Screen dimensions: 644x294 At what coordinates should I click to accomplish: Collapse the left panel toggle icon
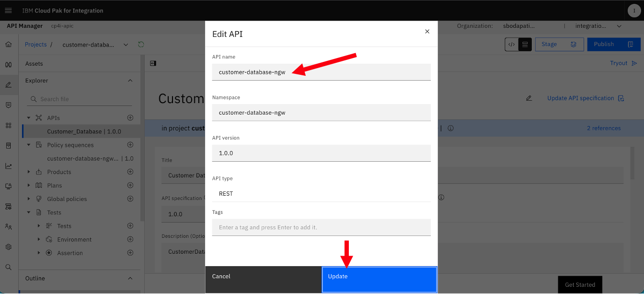153,63
